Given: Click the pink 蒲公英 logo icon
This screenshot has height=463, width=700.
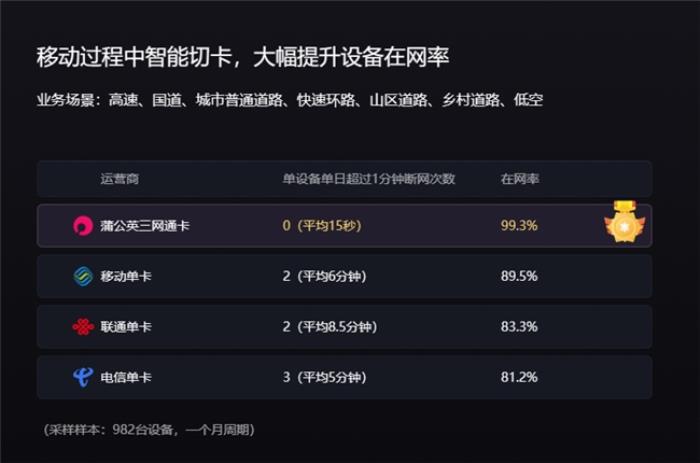Looking at the screenshot, I should [83, 225].
